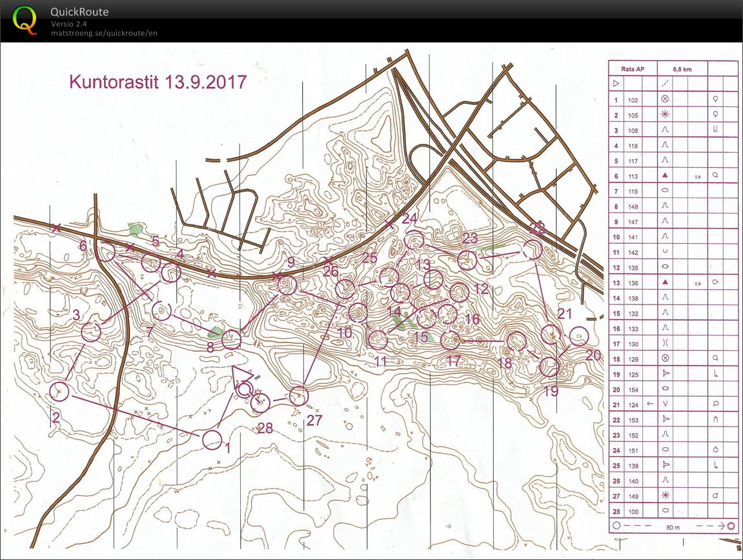Click control circle 8 on the map
The image size is (743, 560).
pyautogui.click(x=231, y=338)
